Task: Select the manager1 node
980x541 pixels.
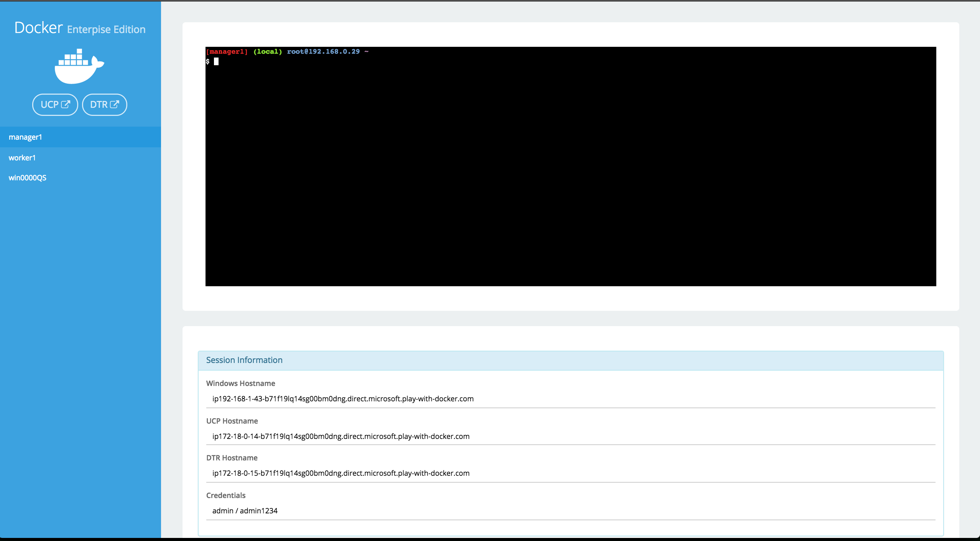Action: pos(25,137)
